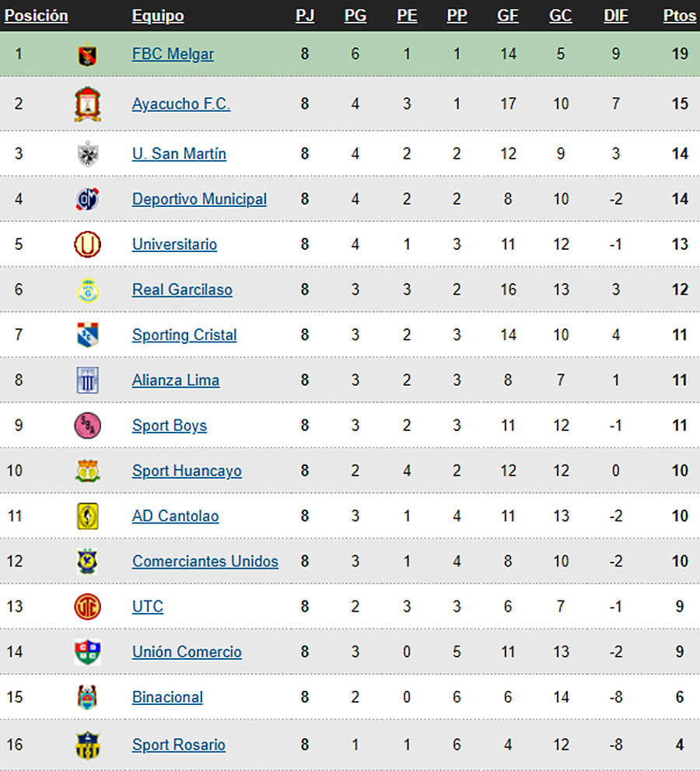Select the Sport Rosario crest icon

(87, 745)
